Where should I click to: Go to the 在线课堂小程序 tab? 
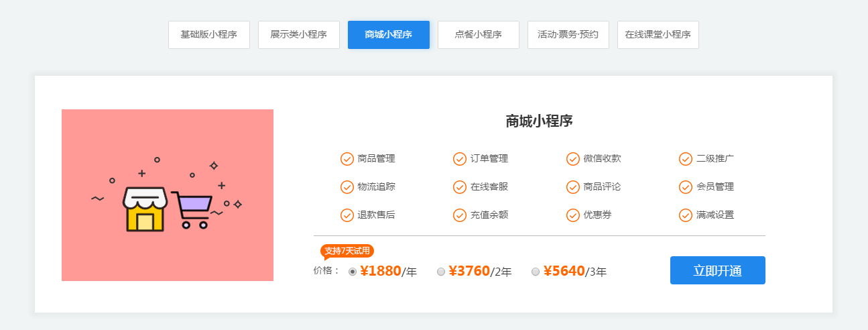coord(658,35)
